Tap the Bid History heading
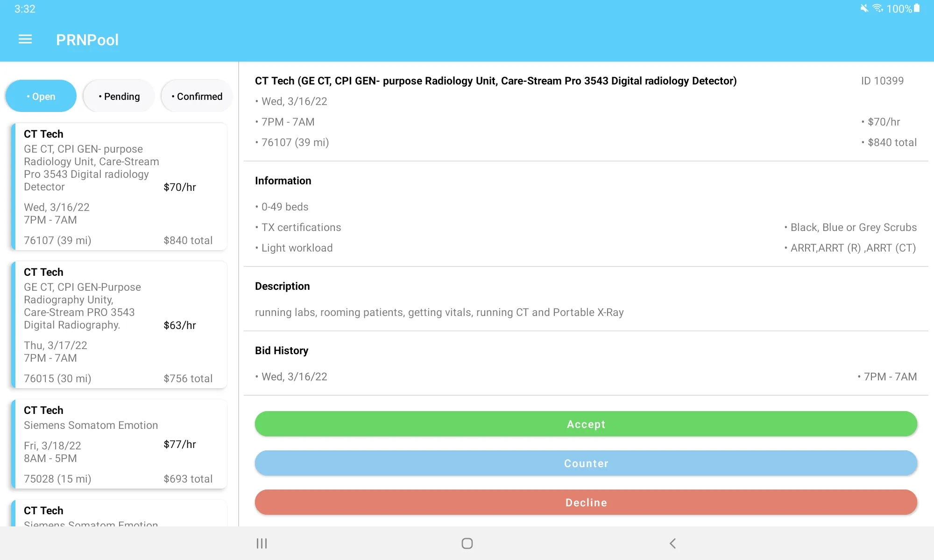The height and width of the screenshot is (560, 934). point(282,350)
